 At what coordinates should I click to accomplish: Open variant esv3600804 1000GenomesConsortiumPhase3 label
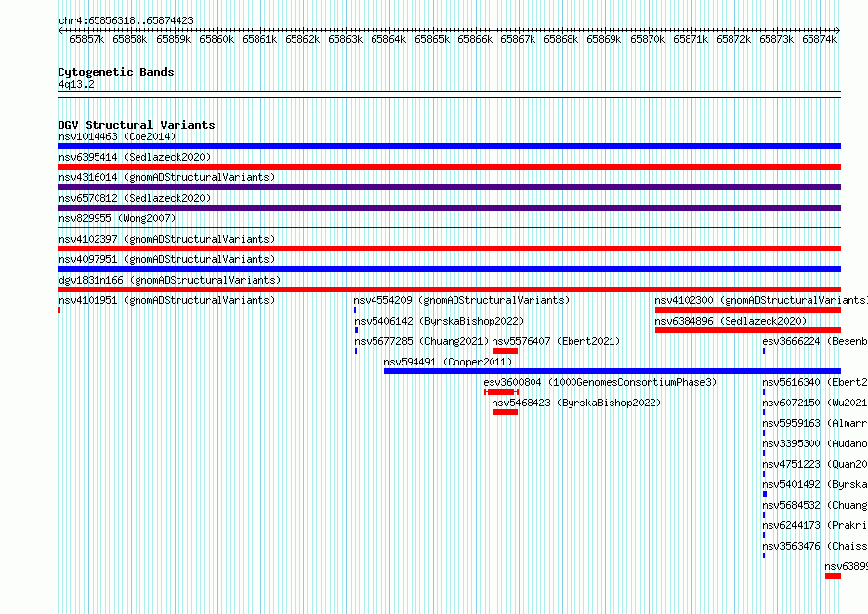(x=600, y=382)
